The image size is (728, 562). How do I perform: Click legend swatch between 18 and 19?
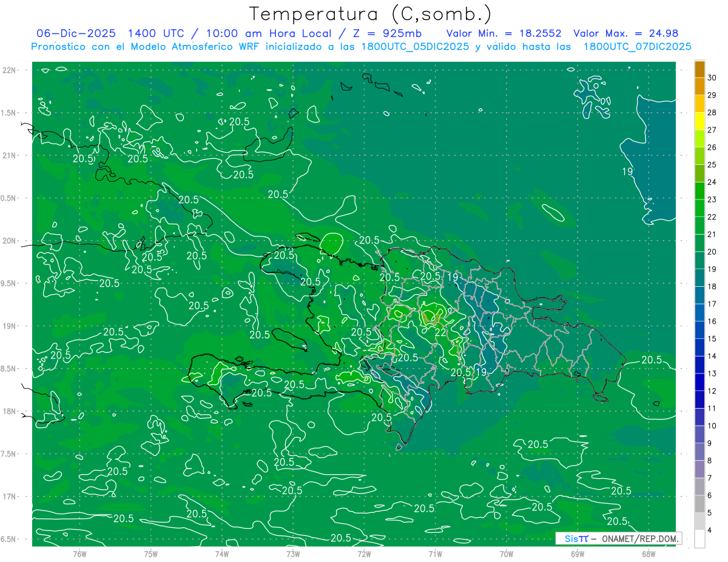coord(699,278)
